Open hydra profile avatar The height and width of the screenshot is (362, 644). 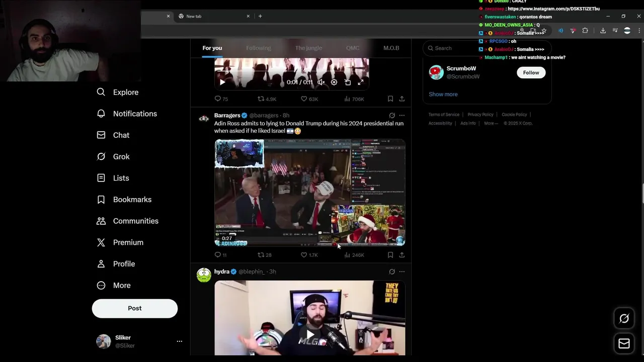[x=204, y=275]
